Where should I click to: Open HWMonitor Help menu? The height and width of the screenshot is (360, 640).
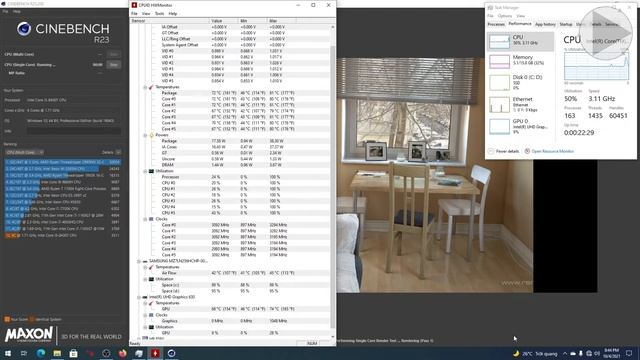tap(173, 13)
